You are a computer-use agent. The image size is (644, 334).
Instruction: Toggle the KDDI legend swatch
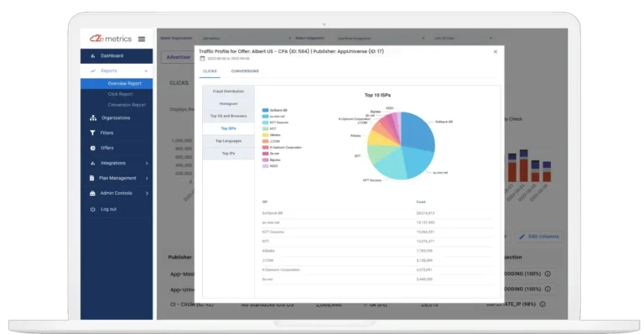pyautogui.click(x=265, y=166)
